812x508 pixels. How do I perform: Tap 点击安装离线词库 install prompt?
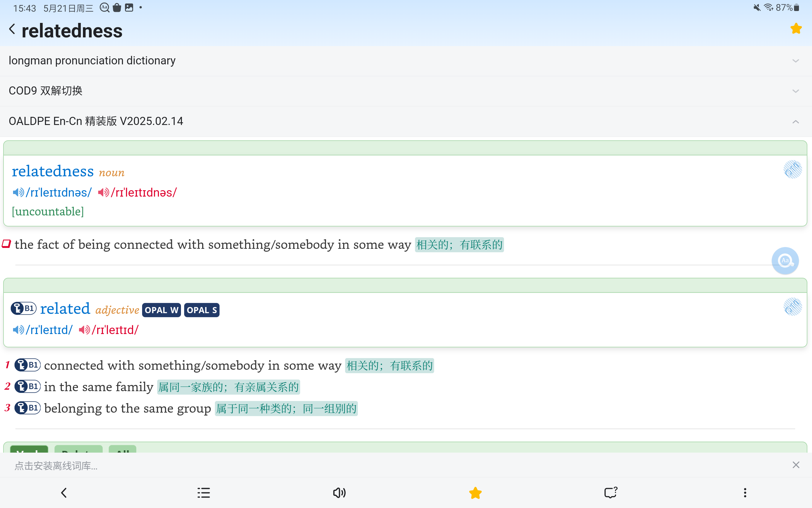click(x=56, y=466)
